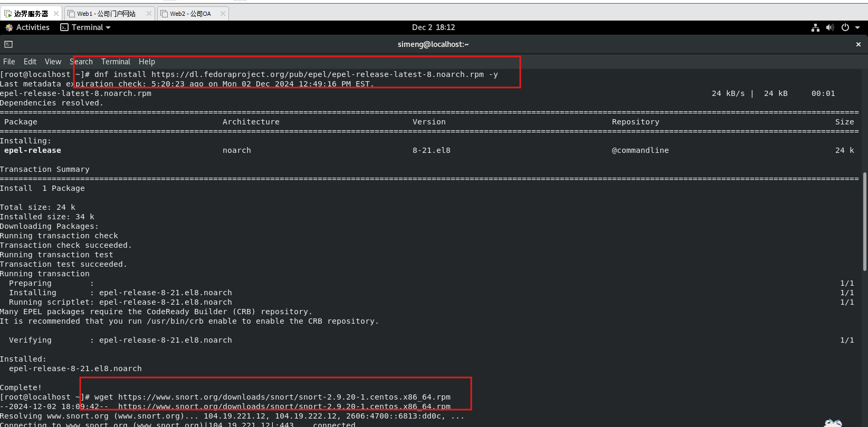This screenshot has height=427, width=868.
Task: Open the Search menu
Action: pyautogui.click(x=81, y=62)
